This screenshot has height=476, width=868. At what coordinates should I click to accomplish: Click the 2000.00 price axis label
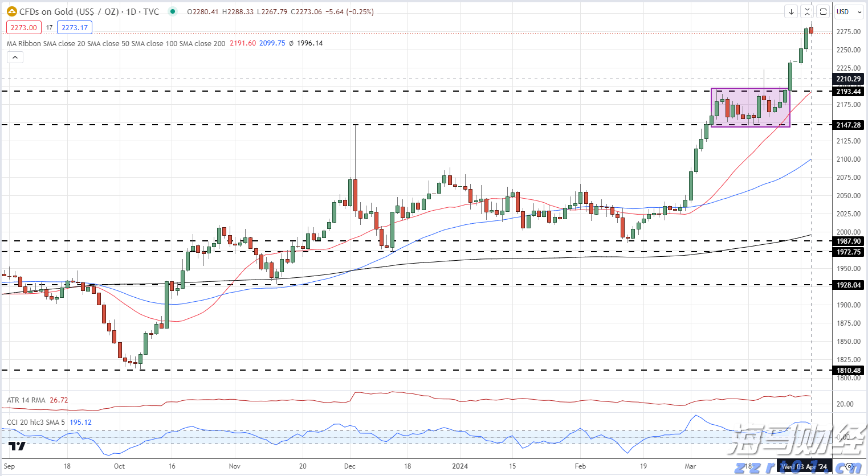pyautogui.click(x=849, y=232)
